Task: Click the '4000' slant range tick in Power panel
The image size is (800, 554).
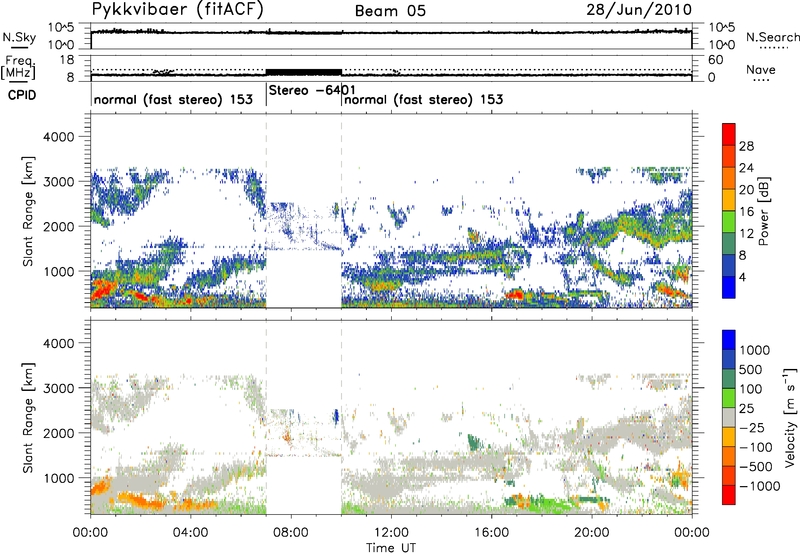Action: click(58, 137)
